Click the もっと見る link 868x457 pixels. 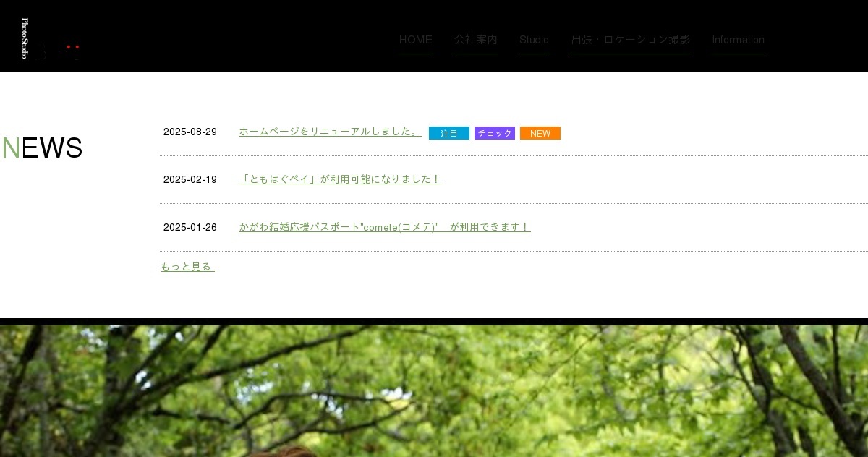[x=187, y=267]
